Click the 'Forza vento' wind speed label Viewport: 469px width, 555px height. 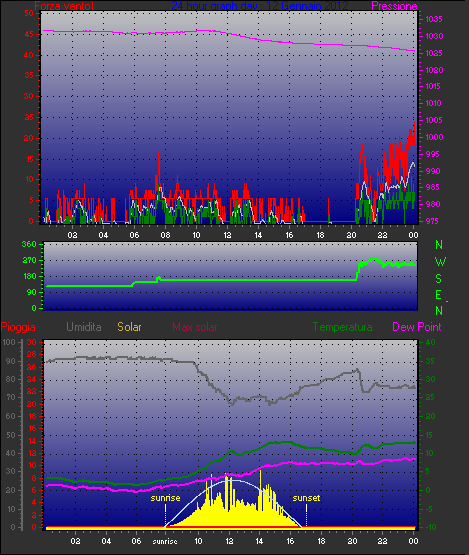64,6
